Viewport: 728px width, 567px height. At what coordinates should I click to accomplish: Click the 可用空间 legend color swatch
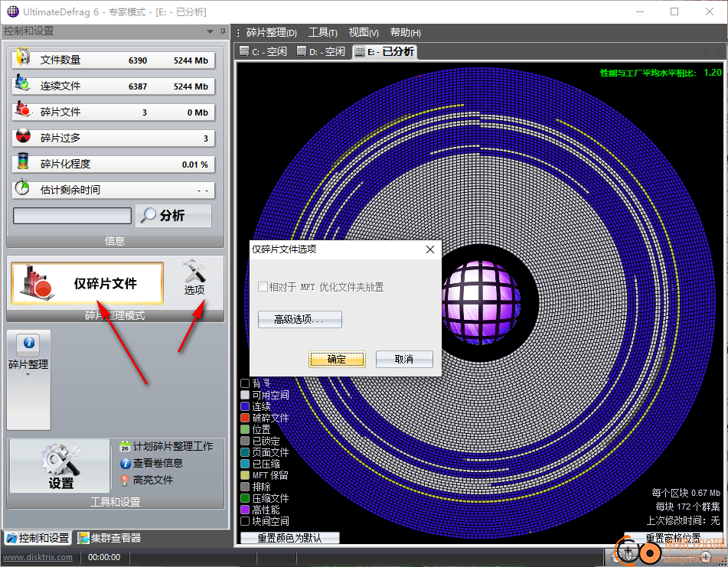click(x=245, y=395)
